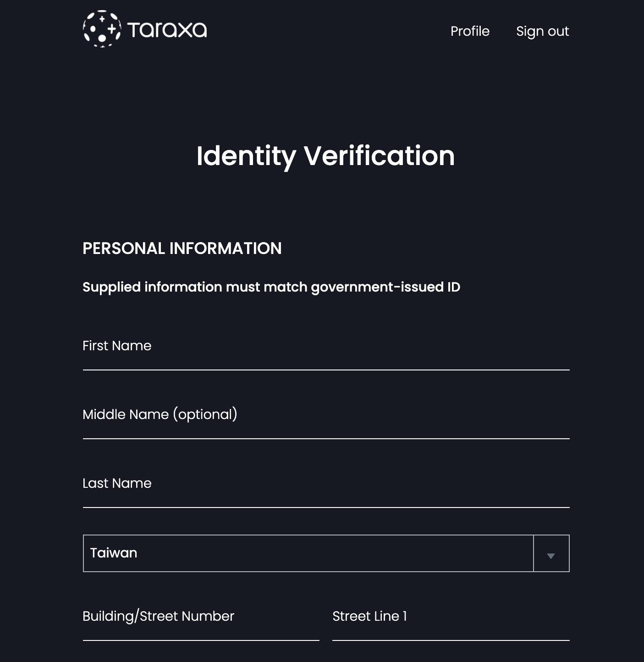This screenshot has height=662, width=644.
Task: Click the PERSONAL INFORMATION section heading
Action: (x=182, y=248)
